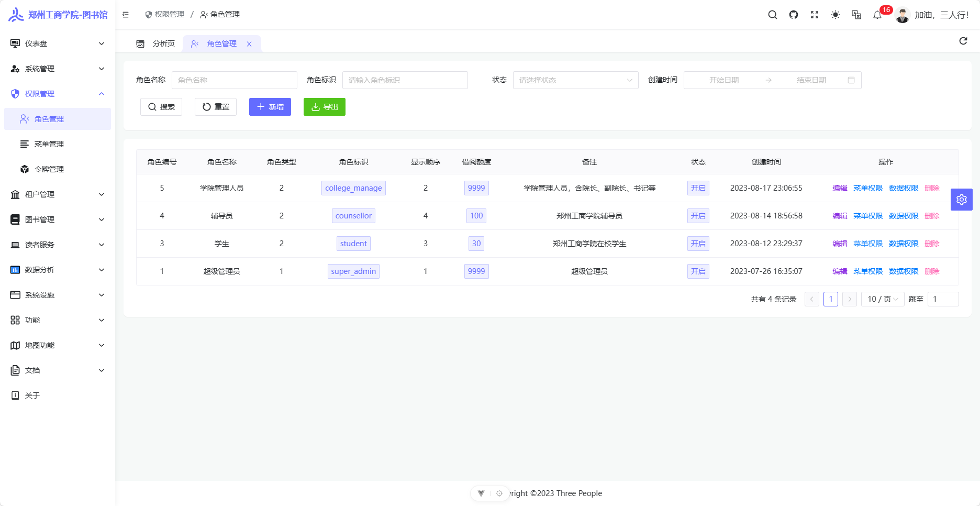Toggle the light/dark theme sun icon
Viewport: 980px width, 506px height.
[836, 15]
